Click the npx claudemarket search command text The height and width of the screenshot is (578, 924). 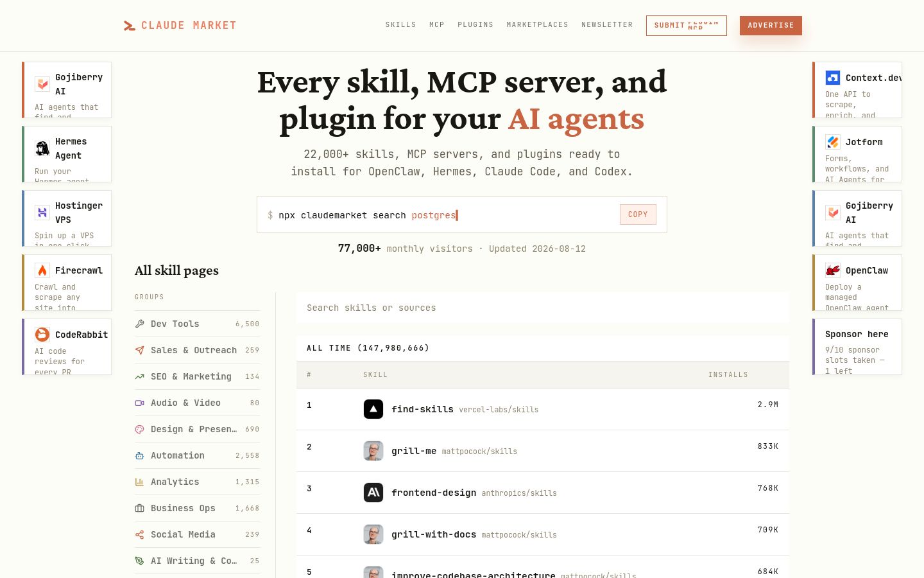[367, 215]
